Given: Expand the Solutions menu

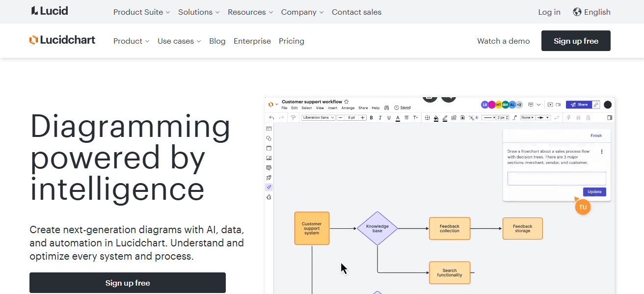Looking at the screenshot, I should 199,12.
